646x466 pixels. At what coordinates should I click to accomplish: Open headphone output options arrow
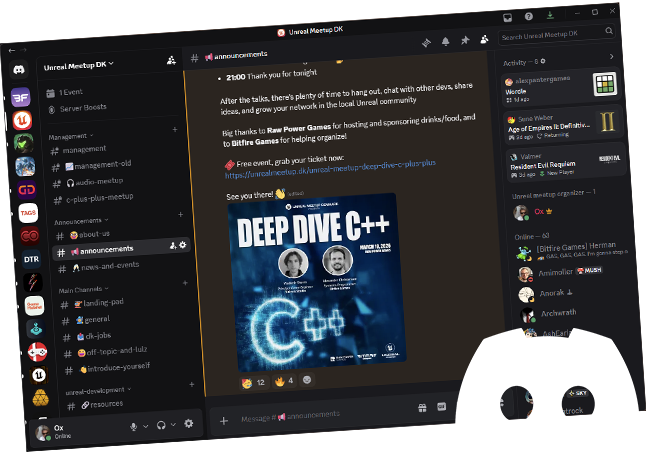coord(173,424)
